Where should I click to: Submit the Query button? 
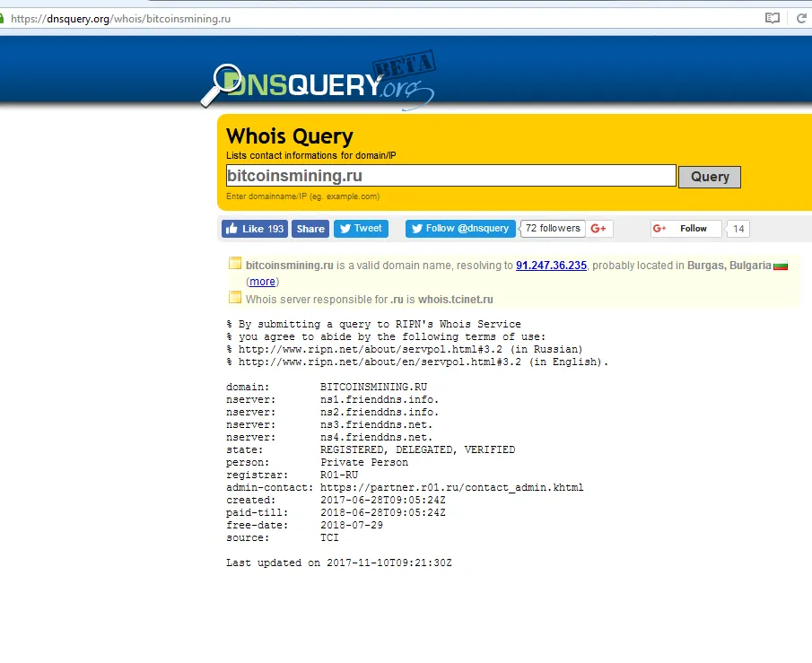pyautogui.click(x=710, y=177)
